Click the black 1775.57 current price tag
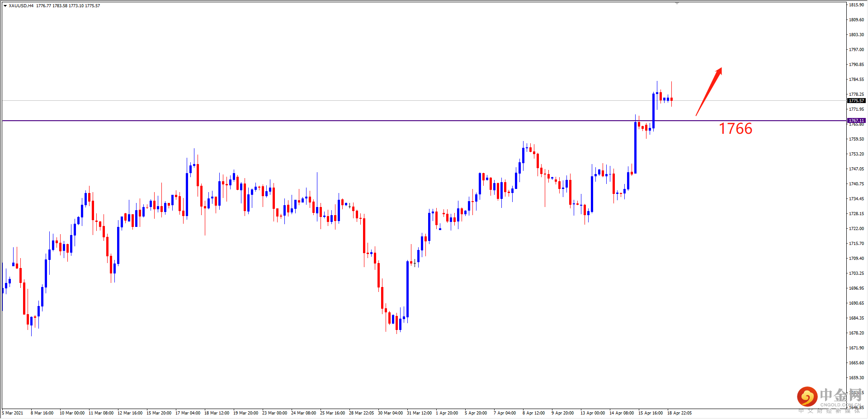This screenshot has height=419, width=868. [x=856, y=101]
